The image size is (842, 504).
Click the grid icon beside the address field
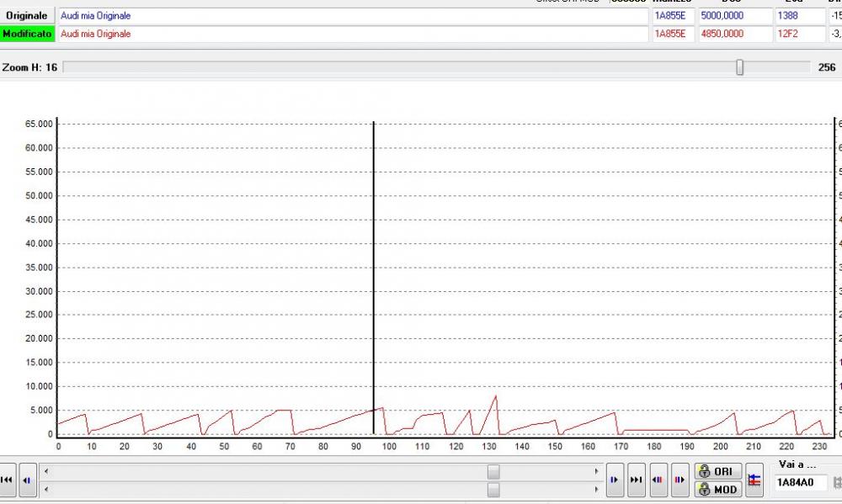coord(837,482)
